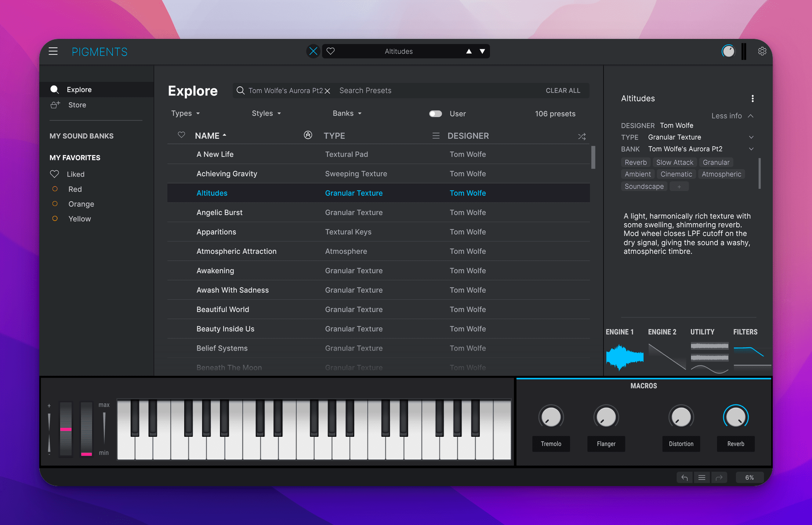Viewport: 812px width, 525px height.
Task: Click the 6% CPU meter
Action: click(x=750, y=478)
